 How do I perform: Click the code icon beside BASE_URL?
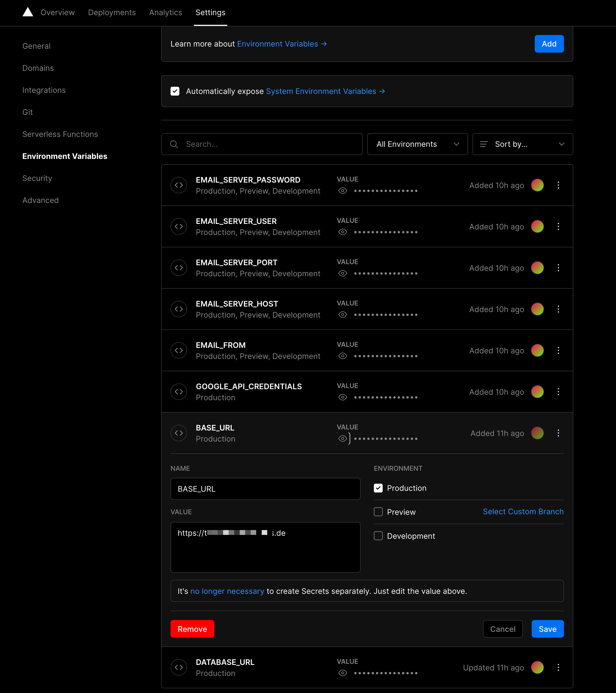[x=179, y=433]
